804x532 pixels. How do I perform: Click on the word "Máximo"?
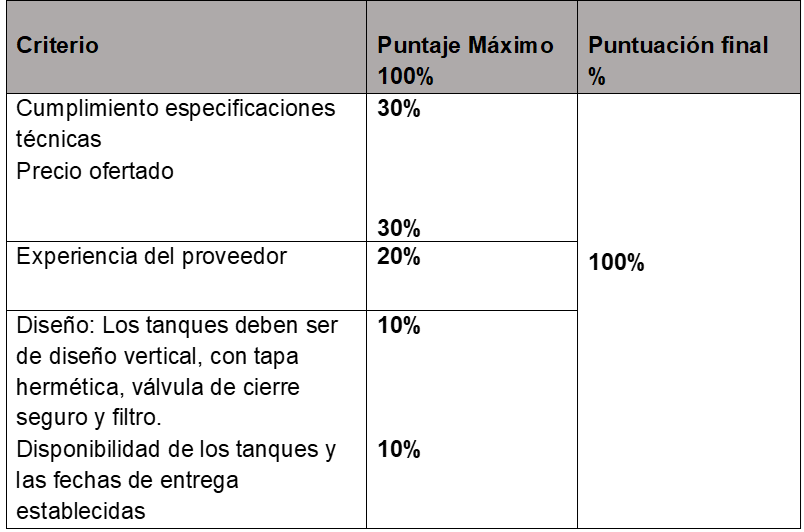point(511,46)
